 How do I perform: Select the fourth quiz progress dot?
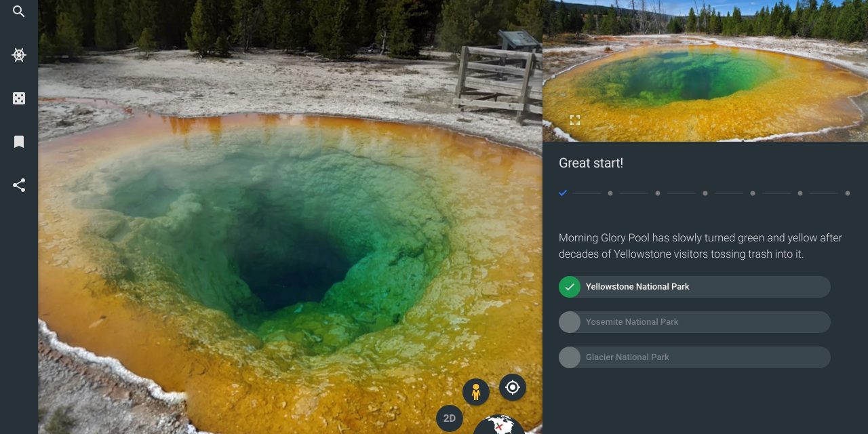(705, 193)
